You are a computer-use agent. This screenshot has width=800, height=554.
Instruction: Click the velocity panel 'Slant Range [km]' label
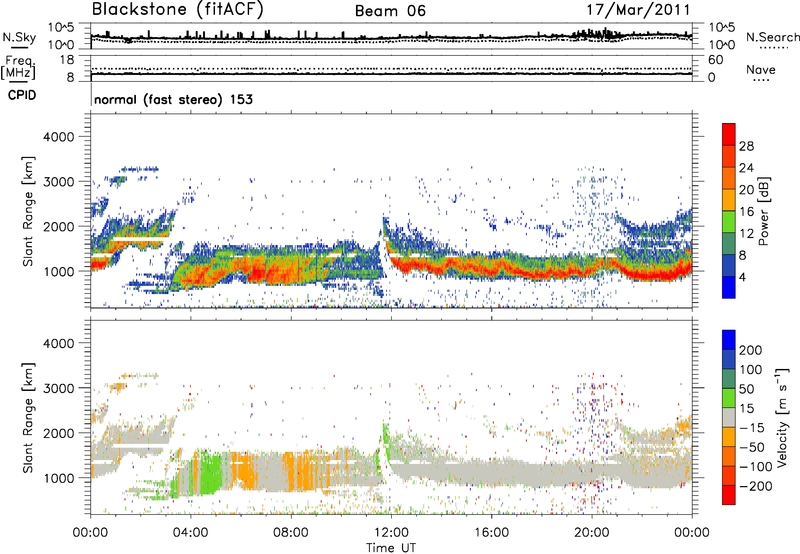(28, 417)
